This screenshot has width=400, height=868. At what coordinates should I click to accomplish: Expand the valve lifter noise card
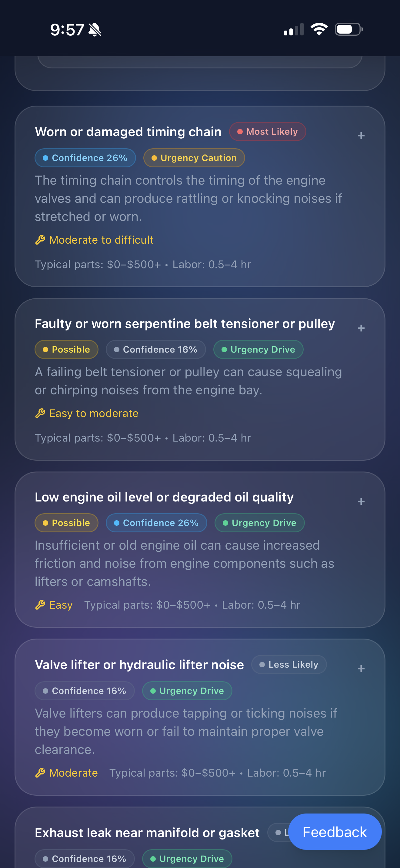point(361,669)
